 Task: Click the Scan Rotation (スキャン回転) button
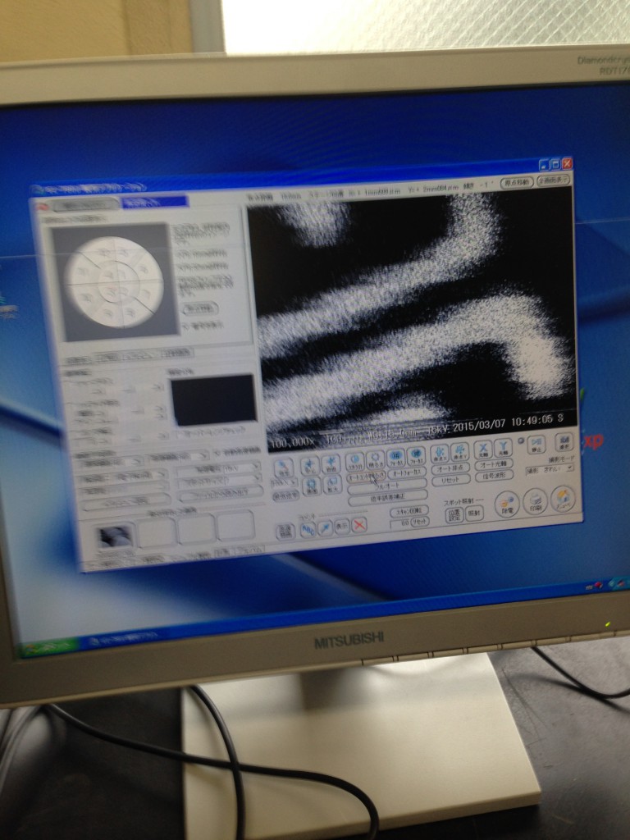(x=409, y=511)
